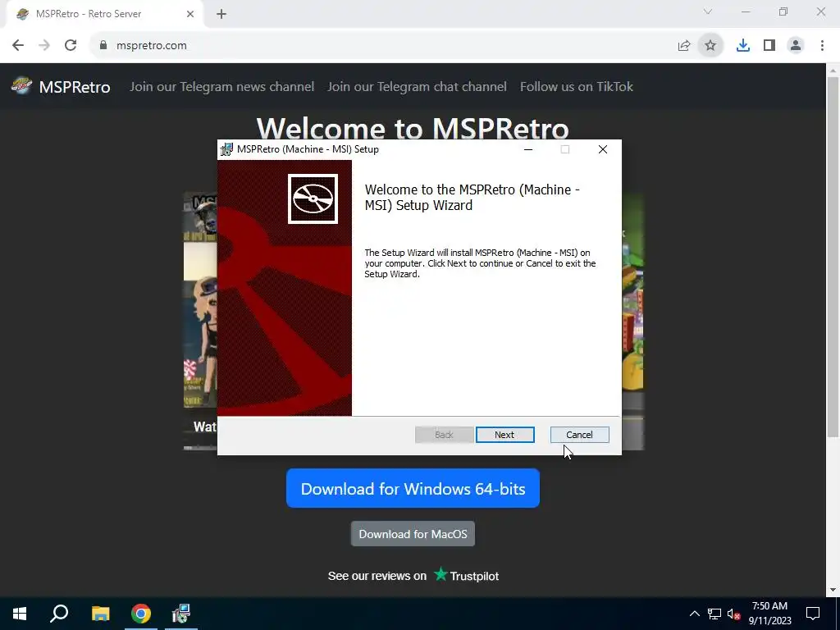This screenshot has width=840, height=630.
Task: Click the lock icon in the address bar
Action: (103, 46)
